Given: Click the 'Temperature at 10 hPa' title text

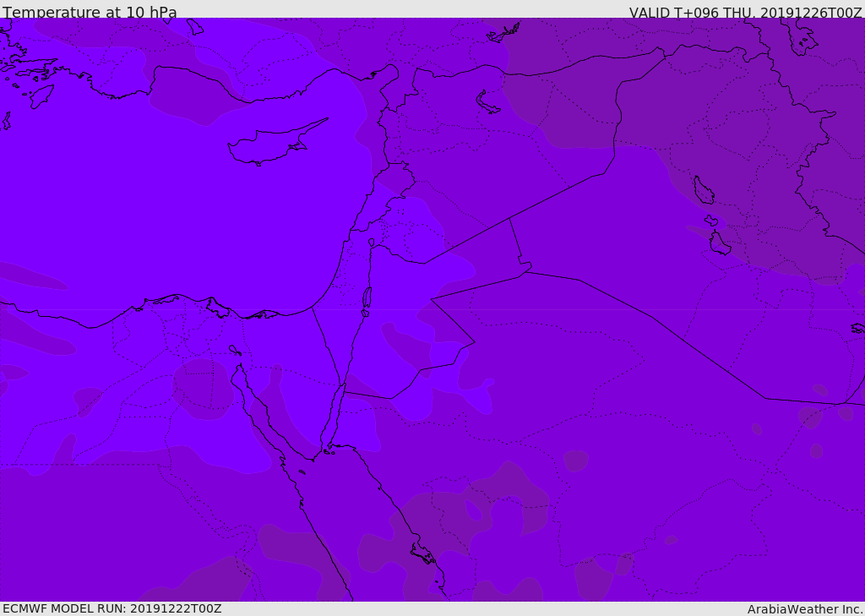Looking at the screenshot, I should (90, 12).
